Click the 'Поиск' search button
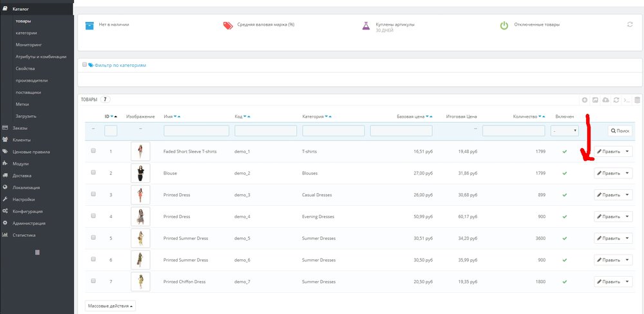This screenshot has height=314, width=644. [620, 131]
